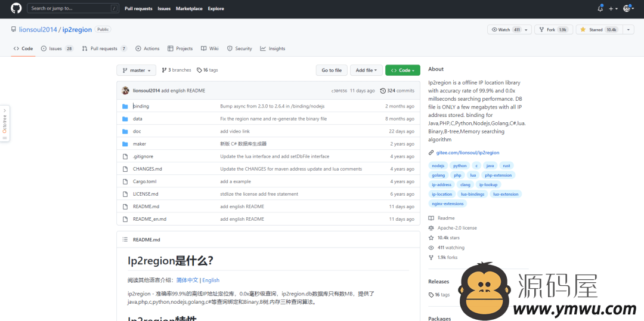
Task: Open the English README language link
Action: [210, 280]
